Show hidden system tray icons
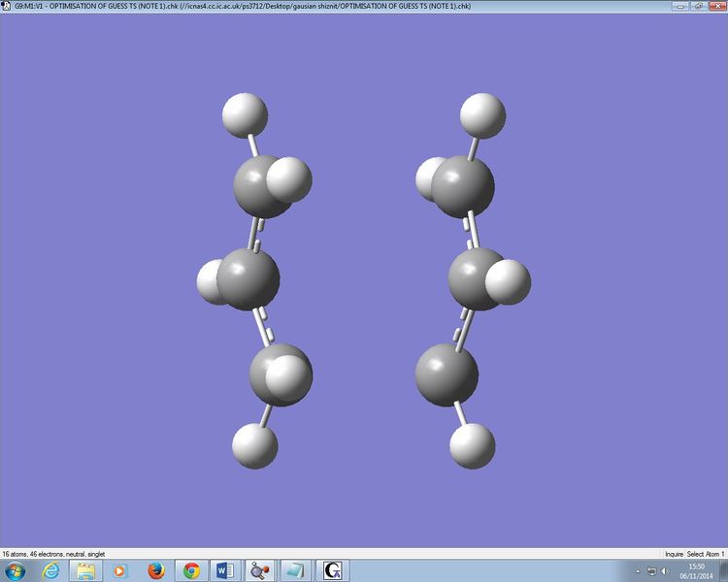Viewport: 728px width, 582px height. tap(638, 571)
